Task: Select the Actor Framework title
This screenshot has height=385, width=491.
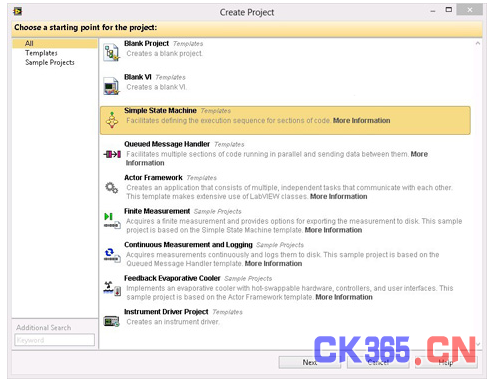Action: click(x=153, y=178)
